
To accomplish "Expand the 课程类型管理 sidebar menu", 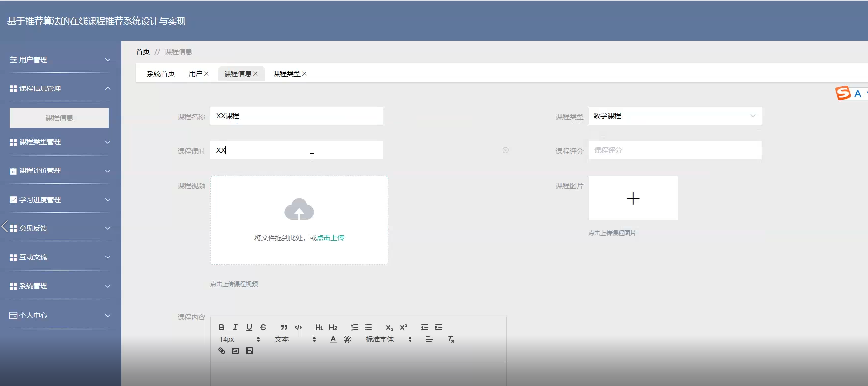I will pyautogui.click(x=59, y=142).
